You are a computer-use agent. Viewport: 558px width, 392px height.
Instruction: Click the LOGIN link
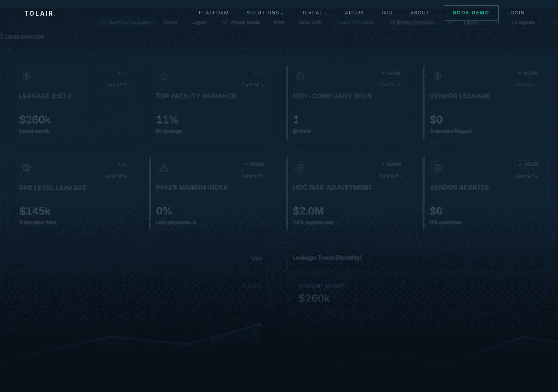pyautogui.click(x=516, y=13)
